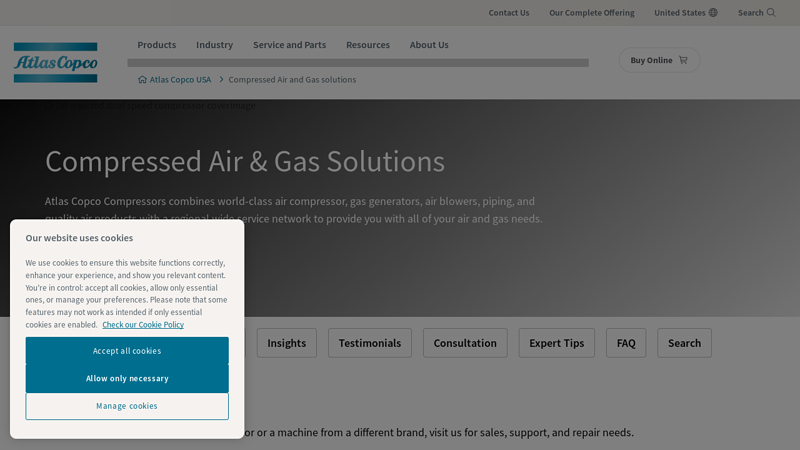Open the Contact Us link
800x450 pixels.
tap(509, 13)
